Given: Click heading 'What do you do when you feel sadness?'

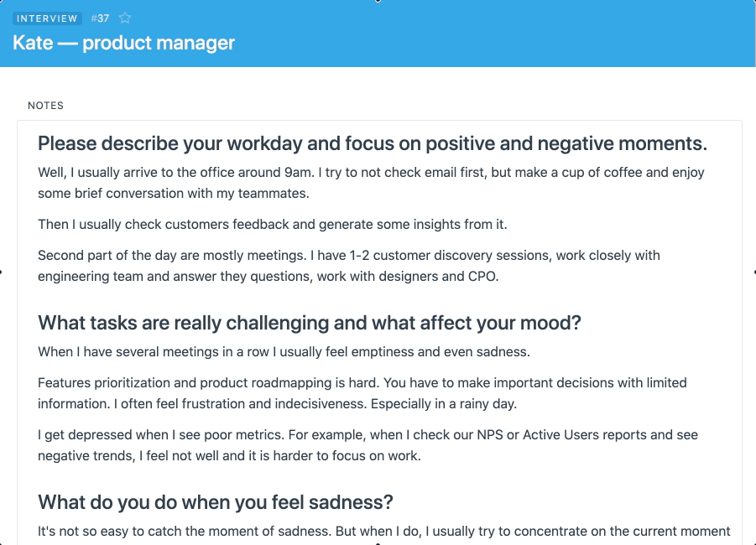Looking at the screenshot, I should pyautogui.click(x=216, y=502).
